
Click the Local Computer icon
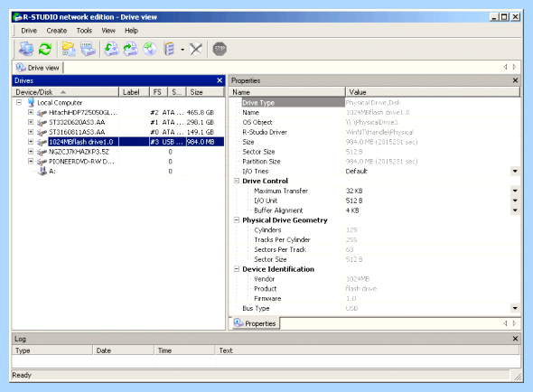point(31,102)
